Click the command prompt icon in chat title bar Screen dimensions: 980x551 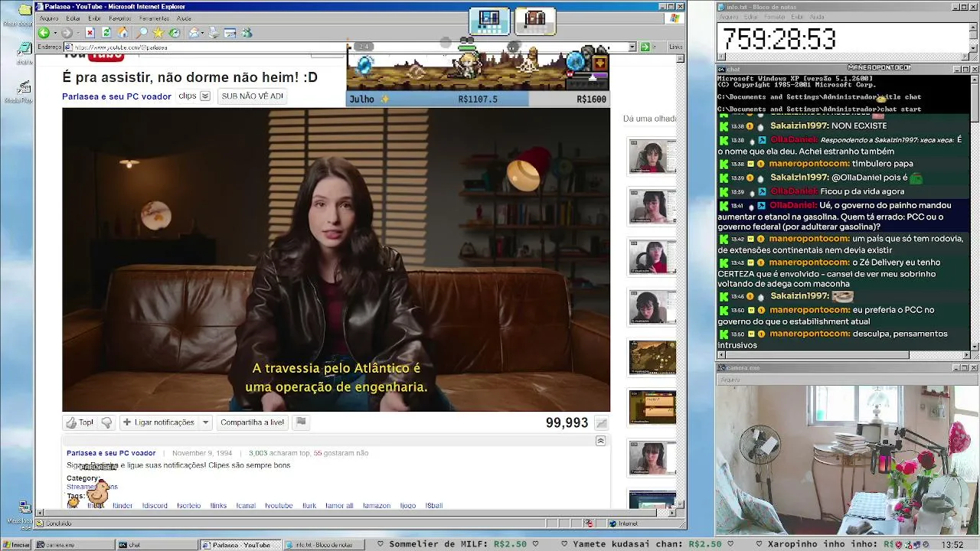coord(721,70)
